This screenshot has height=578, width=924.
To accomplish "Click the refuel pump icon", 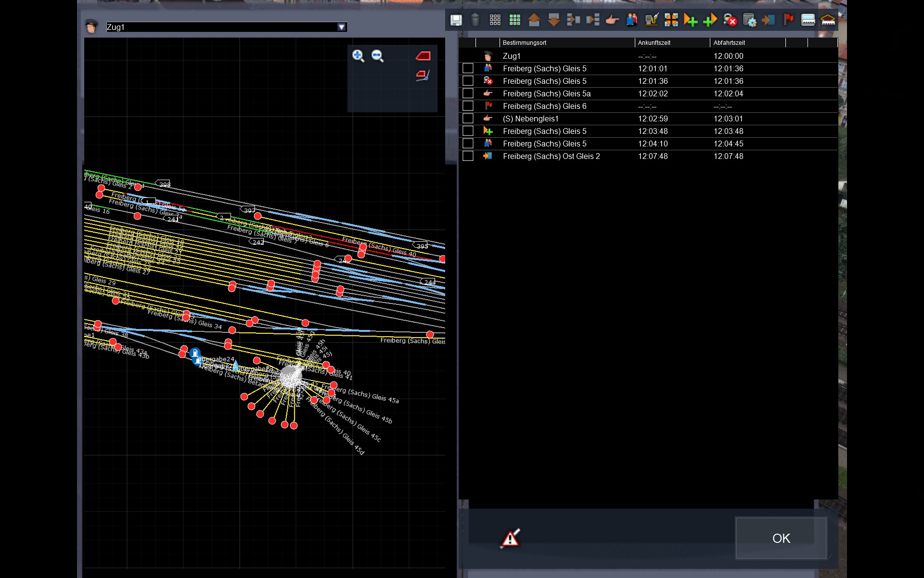I will coord(651,20).
